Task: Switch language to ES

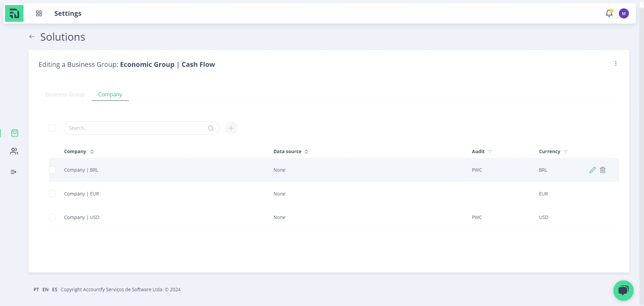Action: pyautogui.click(x=55, y=290)
